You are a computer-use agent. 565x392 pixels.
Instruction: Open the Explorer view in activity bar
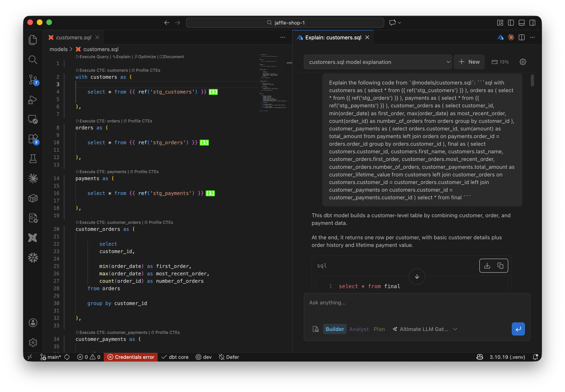point(33,40)
